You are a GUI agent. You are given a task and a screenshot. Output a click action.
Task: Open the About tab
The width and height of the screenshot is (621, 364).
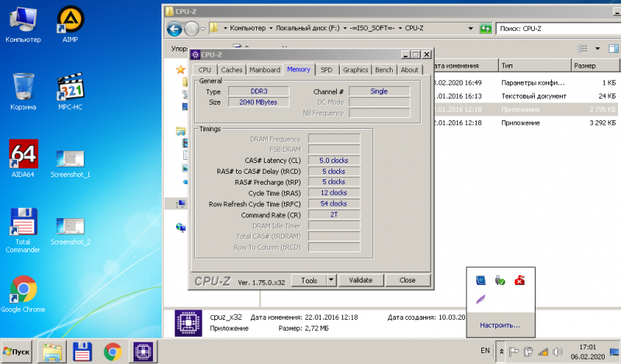(x=410, y=70)
